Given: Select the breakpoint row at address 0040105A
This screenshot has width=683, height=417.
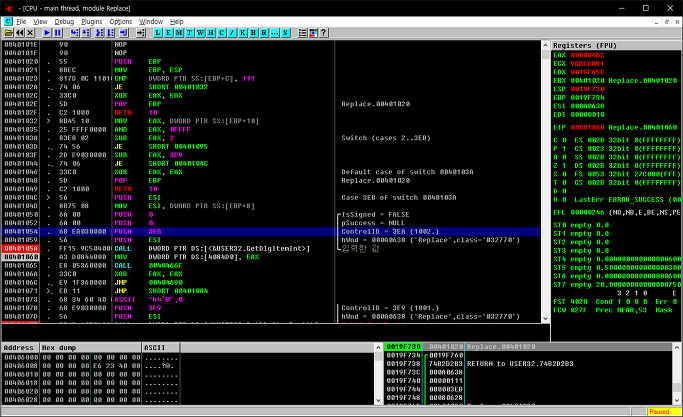Looking at the screenshot, I should tap(271, 248).
